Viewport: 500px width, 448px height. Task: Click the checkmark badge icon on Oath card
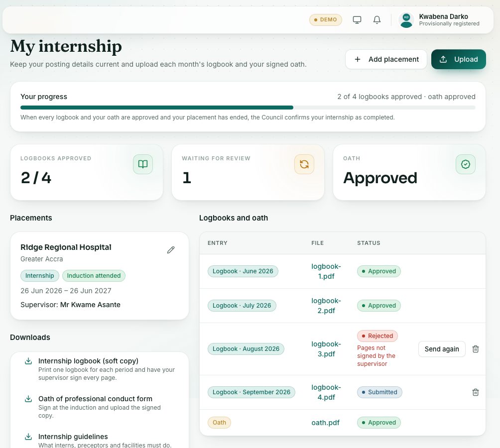click(466, 164)
